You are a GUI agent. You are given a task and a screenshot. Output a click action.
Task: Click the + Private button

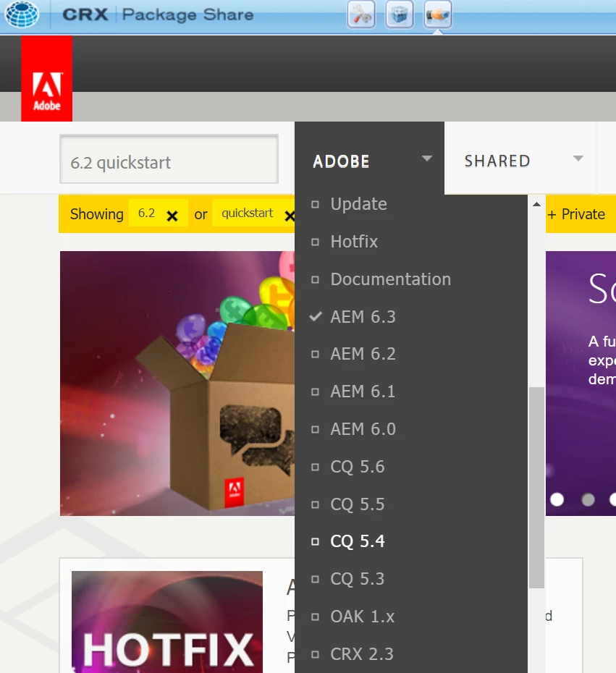coord(576,213)
